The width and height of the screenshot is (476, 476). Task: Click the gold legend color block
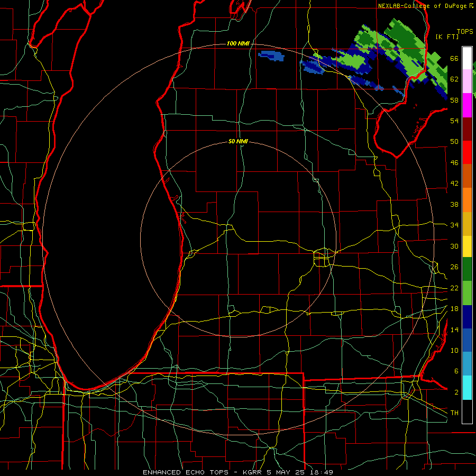pos(467,224)
